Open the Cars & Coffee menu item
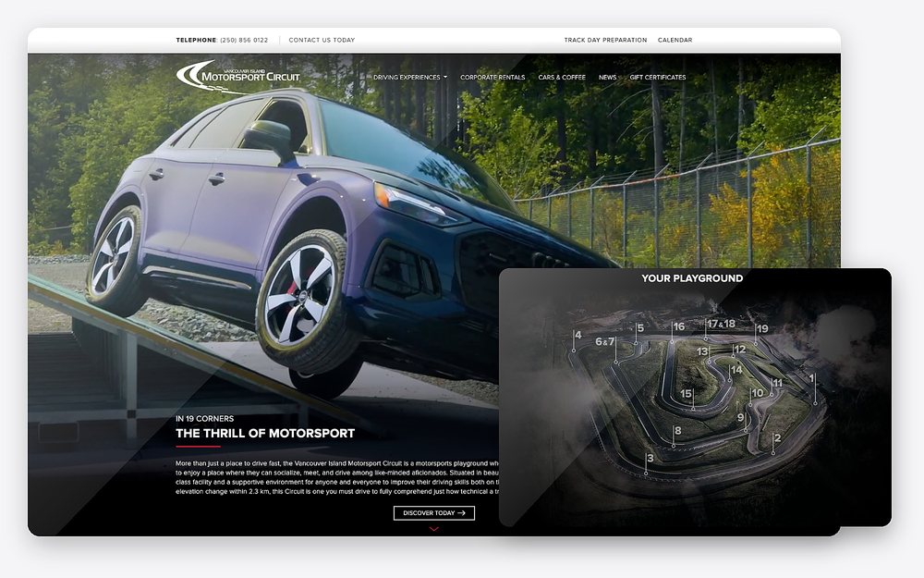 pyautogui.click(x=562, y=78)
